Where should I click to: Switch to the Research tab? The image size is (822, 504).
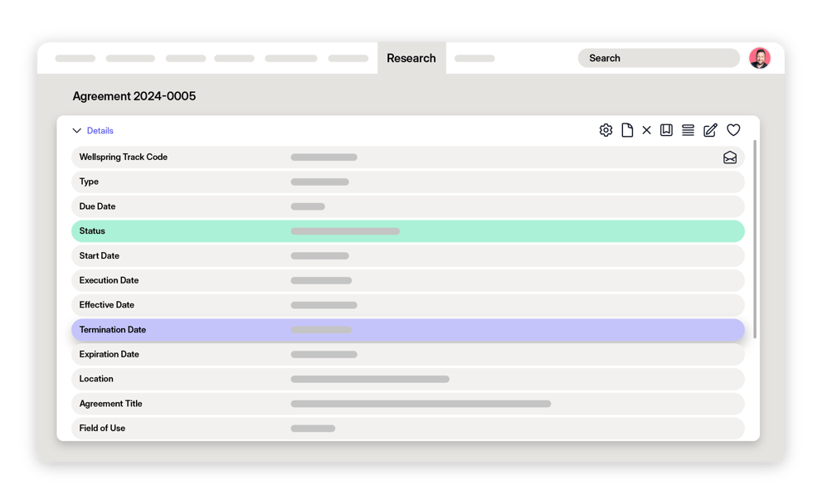pos(411,58)
